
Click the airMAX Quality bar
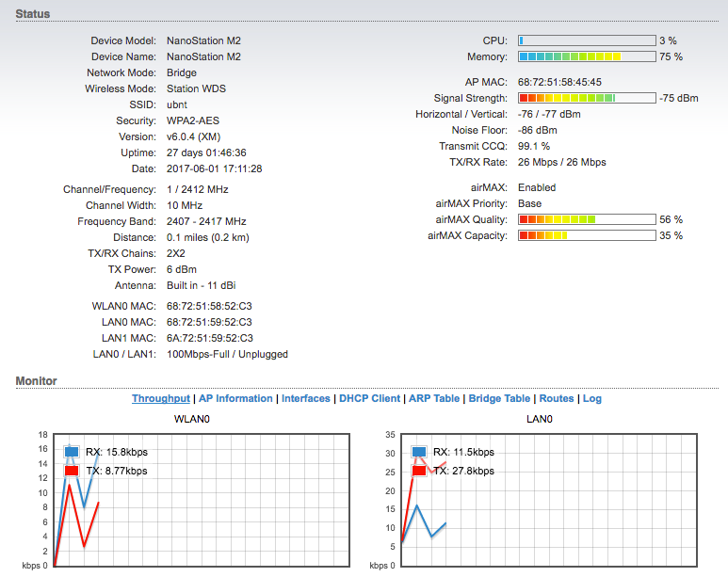click(587, 219)
